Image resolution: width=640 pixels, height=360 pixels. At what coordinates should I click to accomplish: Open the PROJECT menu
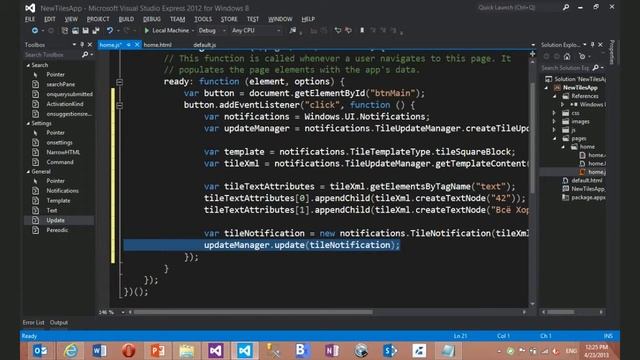pos(98,19)
